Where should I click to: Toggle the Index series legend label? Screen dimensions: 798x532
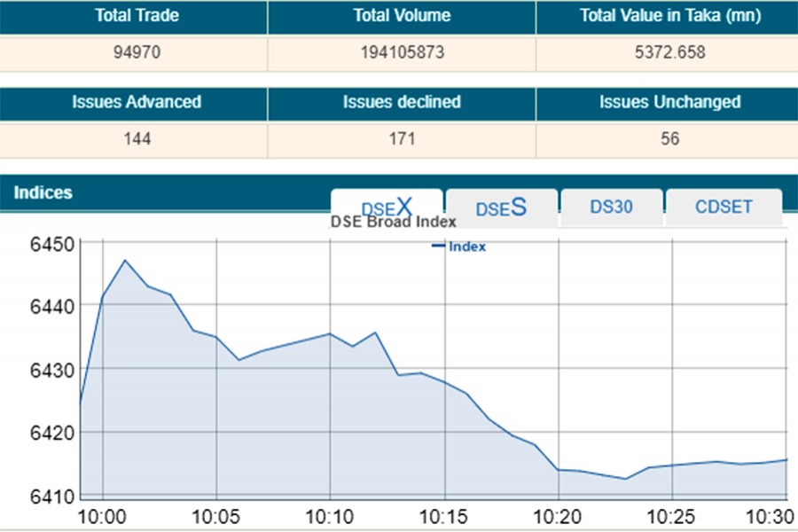(467, 247)
